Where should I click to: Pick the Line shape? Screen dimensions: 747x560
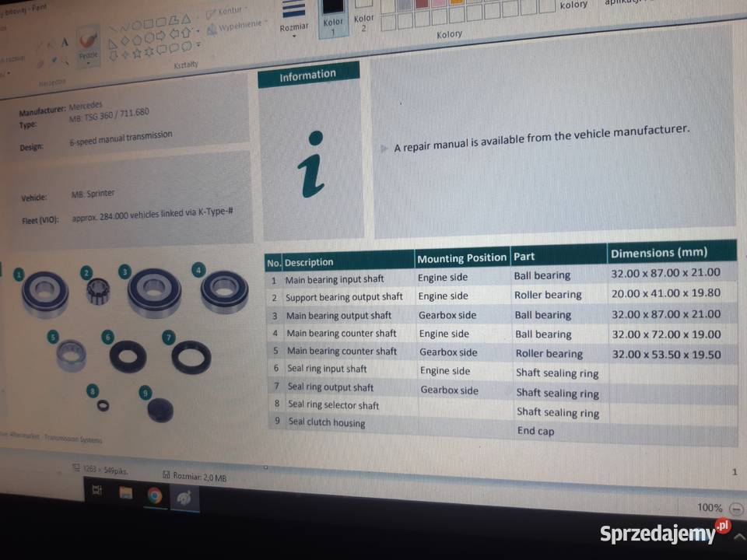114,28
